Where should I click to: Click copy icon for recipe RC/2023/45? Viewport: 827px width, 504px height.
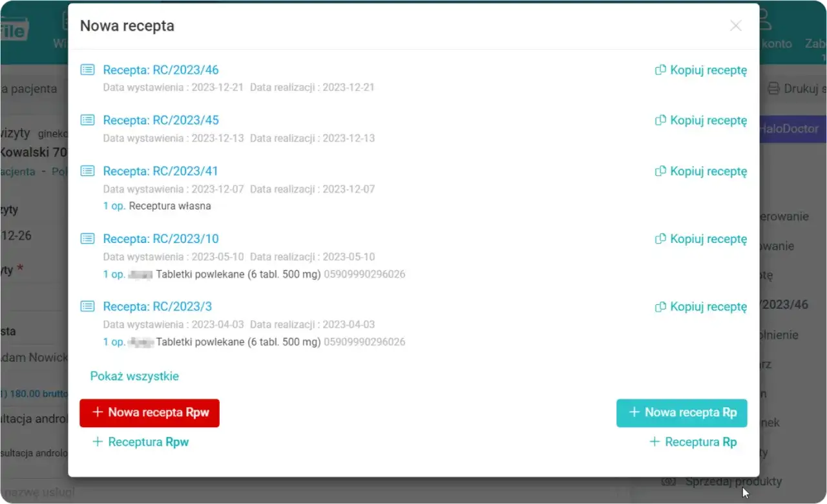(x=660, y=121)
